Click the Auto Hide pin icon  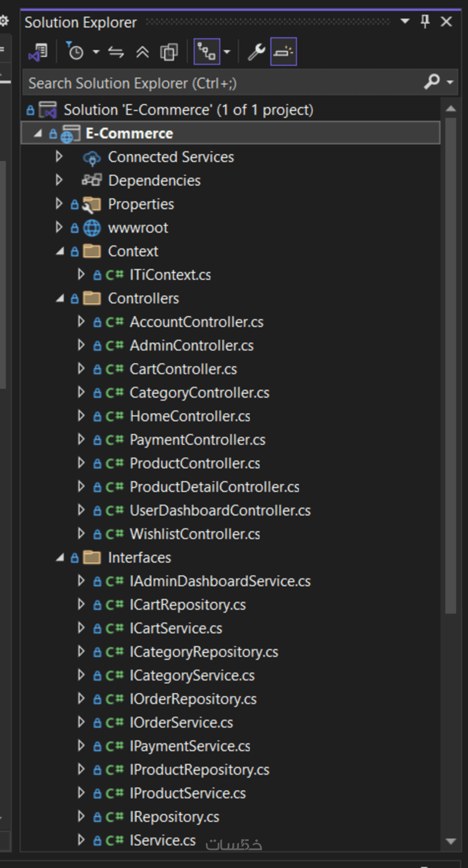click(x=425, y=22)
